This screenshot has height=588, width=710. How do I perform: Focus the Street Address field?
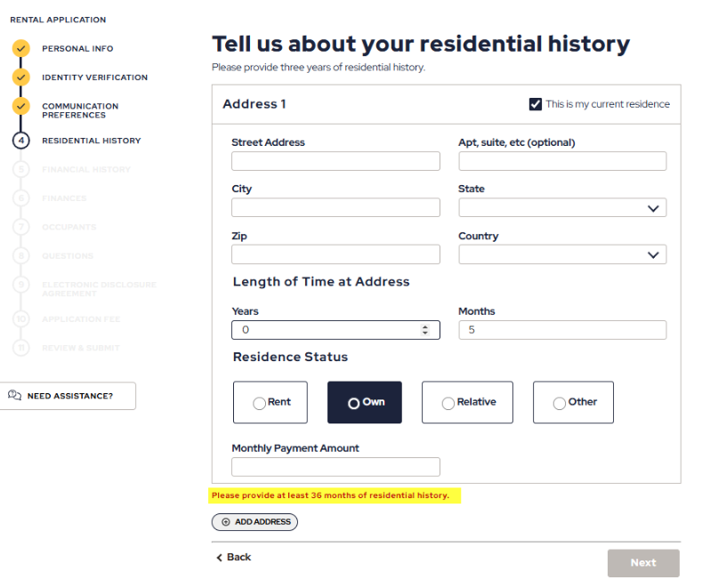point(335,161)
